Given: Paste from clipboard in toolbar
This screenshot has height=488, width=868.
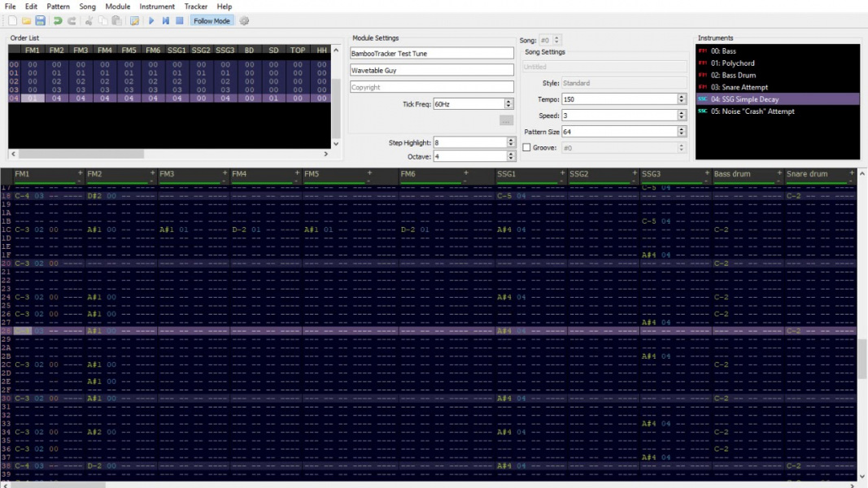Looking at the screenshot, I should pyautogui.click(x=117, y=21).
